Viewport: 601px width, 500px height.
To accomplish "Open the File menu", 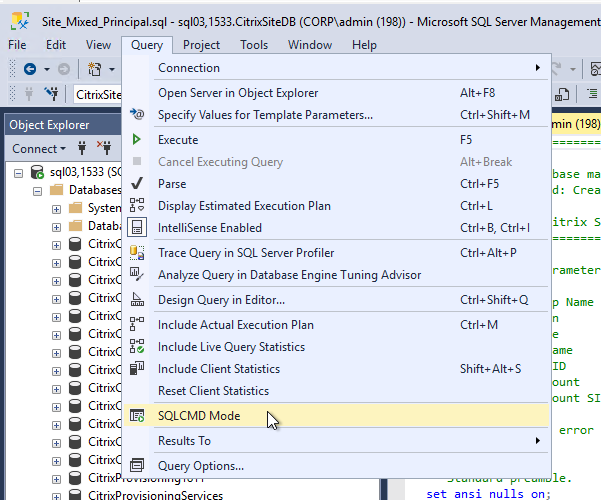I will click(x=17, y=45).
